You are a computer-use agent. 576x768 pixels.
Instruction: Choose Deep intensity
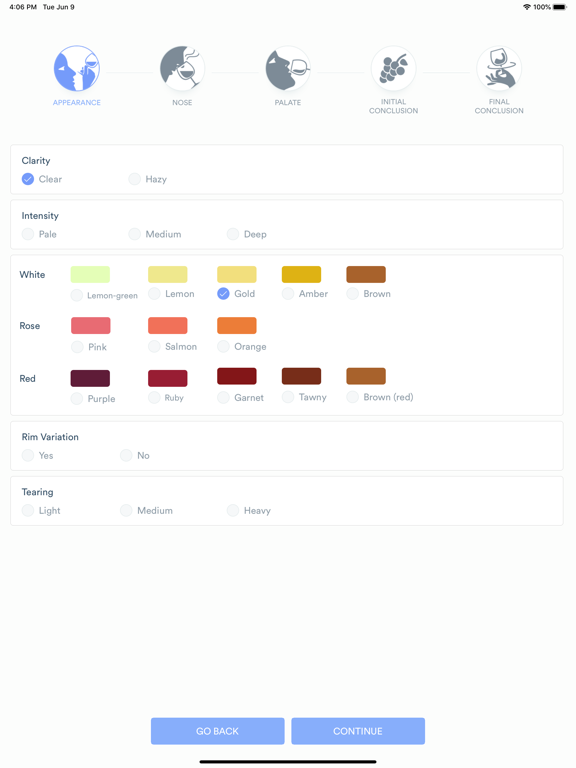click(x=233, y=234)
